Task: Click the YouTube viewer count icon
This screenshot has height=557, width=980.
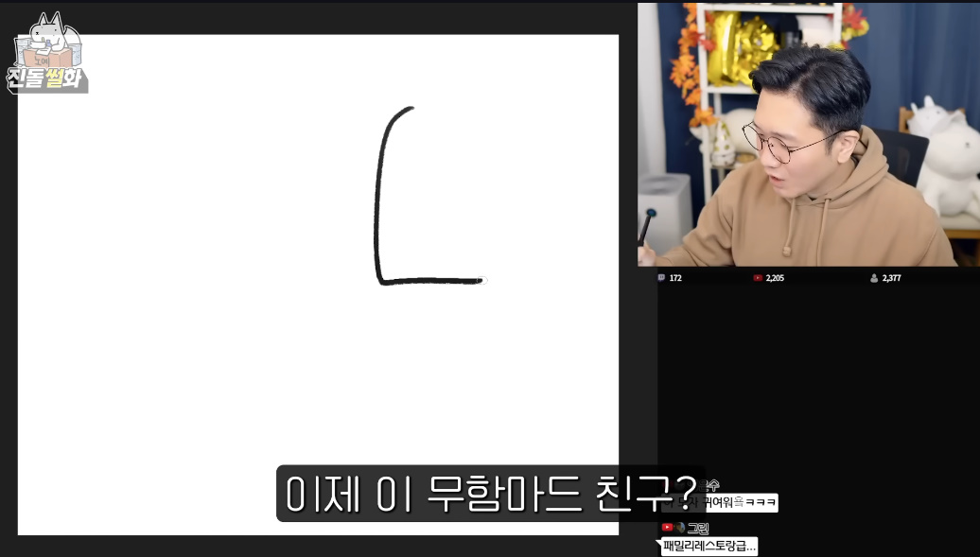Action: pos(758,278)
